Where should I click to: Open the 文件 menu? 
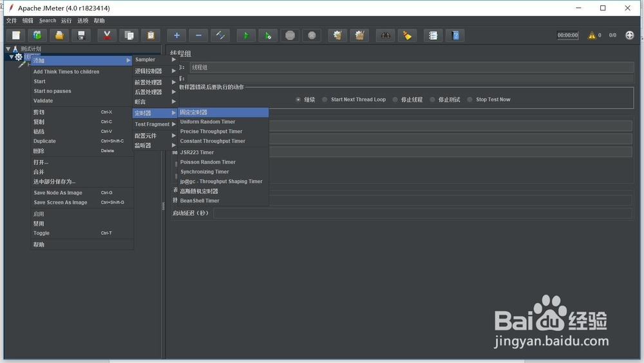tap(12, 21)
